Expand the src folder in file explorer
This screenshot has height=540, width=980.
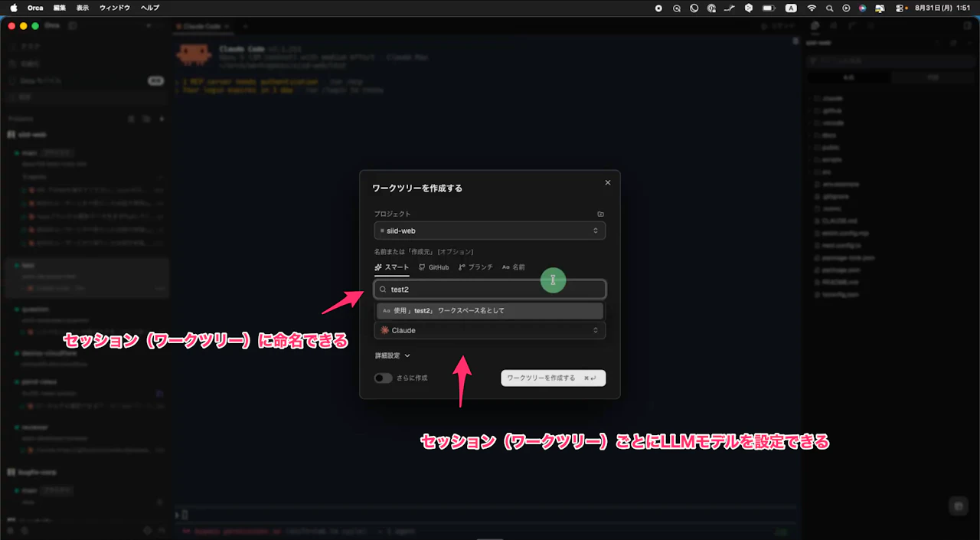(827, 172)
